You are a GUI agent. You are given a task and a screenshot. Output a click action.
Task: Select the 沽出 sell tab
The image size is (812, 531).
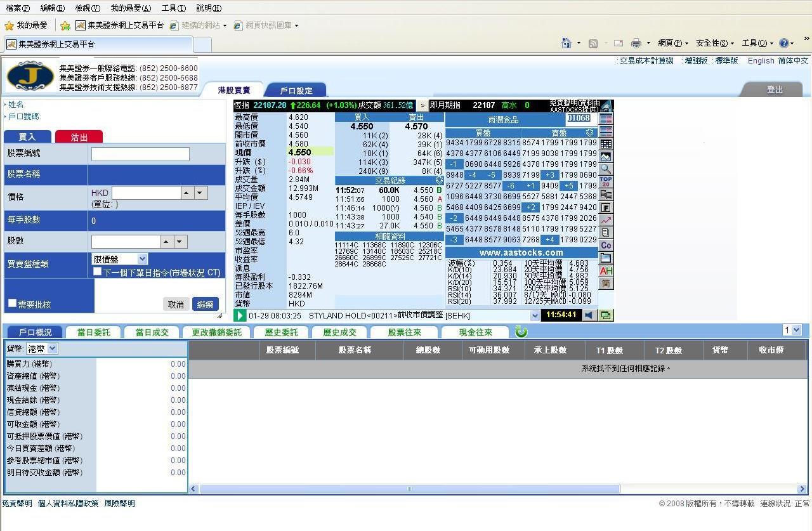click(79, 137)
